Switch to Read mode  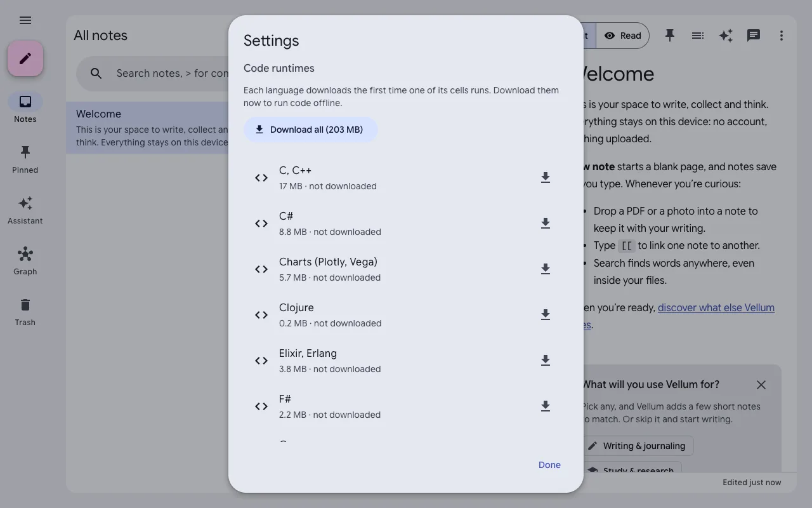pos(622,36)
